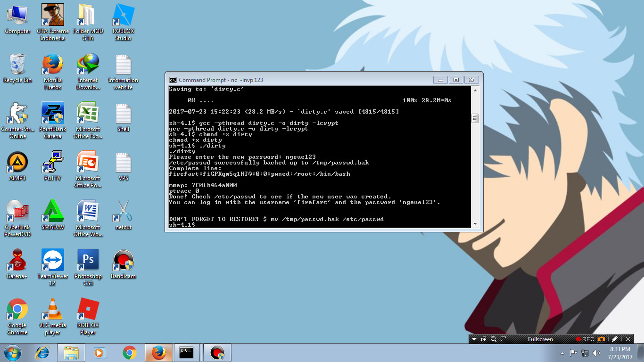Launch Bandicam desktop shortcut
Image resolution: width=644 pixels, height=362 pixels.
coord(123,264)
